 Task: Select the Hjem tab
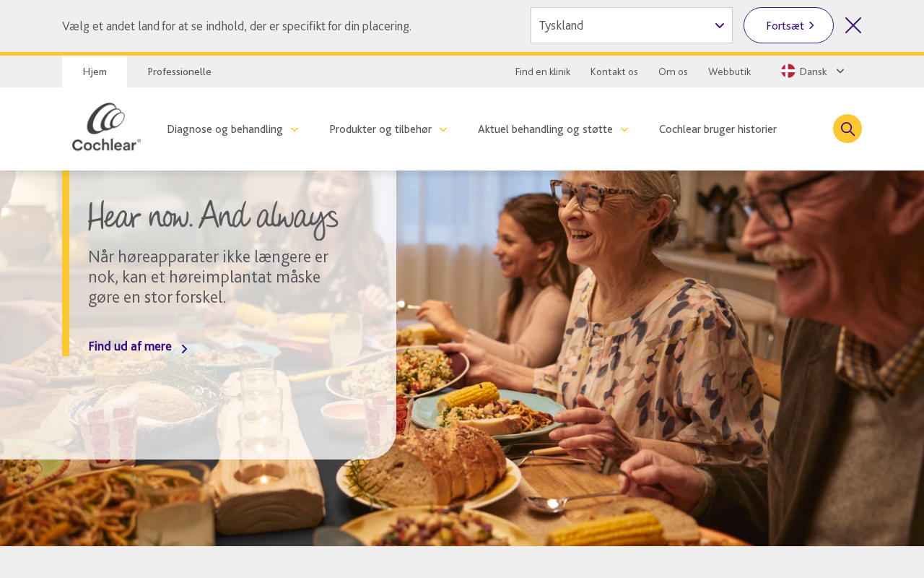tap(95, 72)
